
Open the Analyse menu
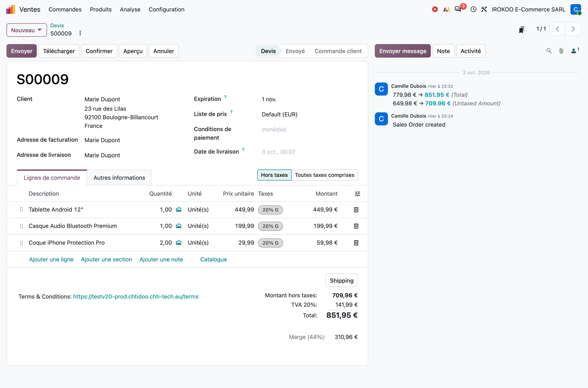click(x=130, y=9)
